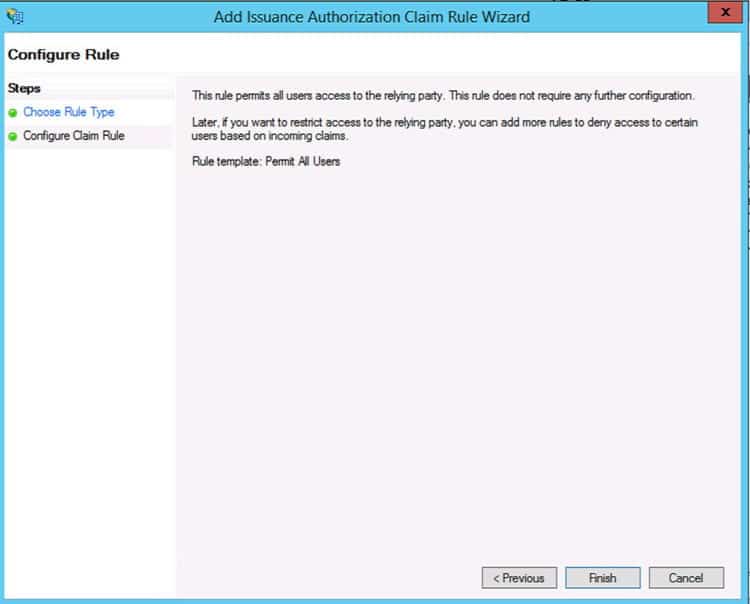750x604 pixels.
Task: Click the 'Configure Rule' heading
Action: pos(64,55)
